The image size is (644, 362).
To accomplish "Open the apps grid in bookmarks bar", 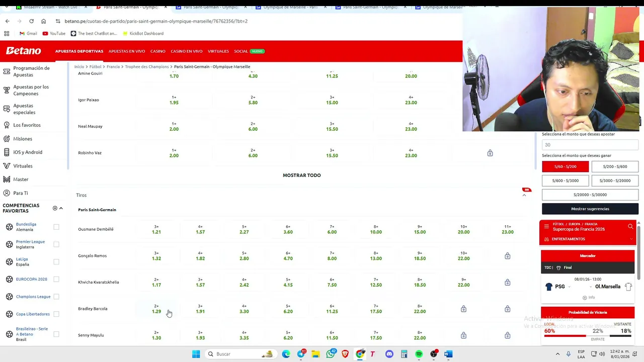I will click(x=7, y=33).
